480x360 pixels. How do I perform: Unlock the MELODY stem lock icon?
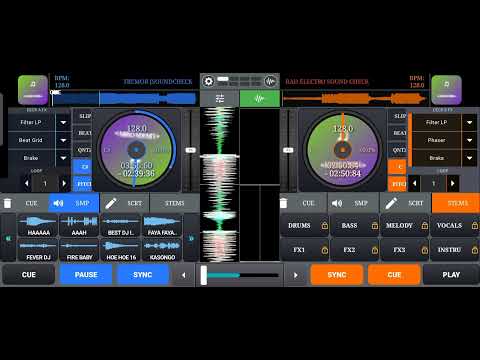click(x=425, y=226)
